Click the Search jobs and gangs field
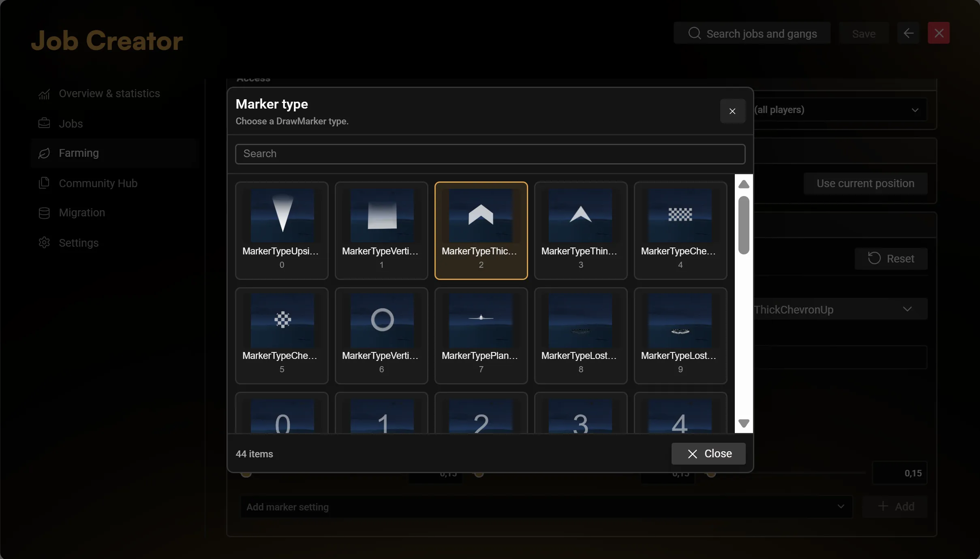This screenshot has height=559, width=980. click(752, 33)
